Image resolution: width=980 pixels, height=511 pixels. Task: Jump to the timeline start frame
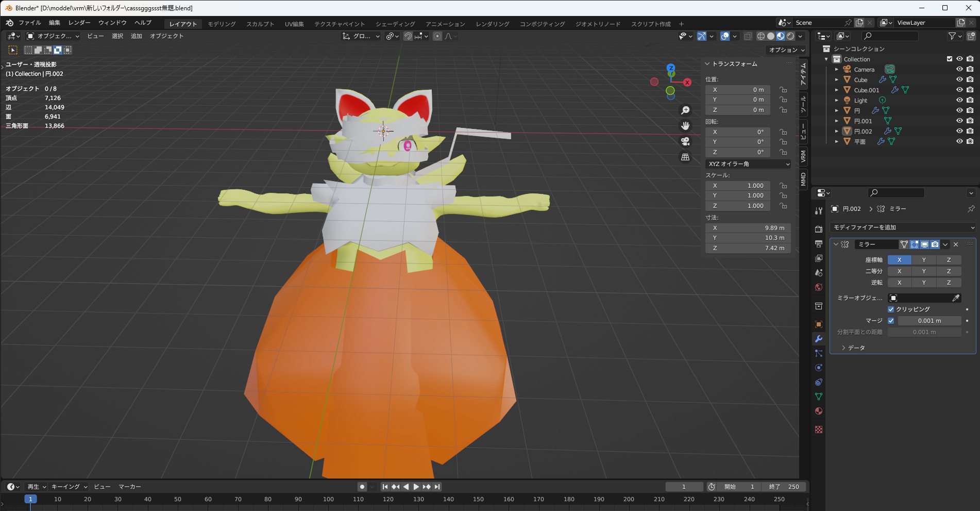click(x=385, y=487)
